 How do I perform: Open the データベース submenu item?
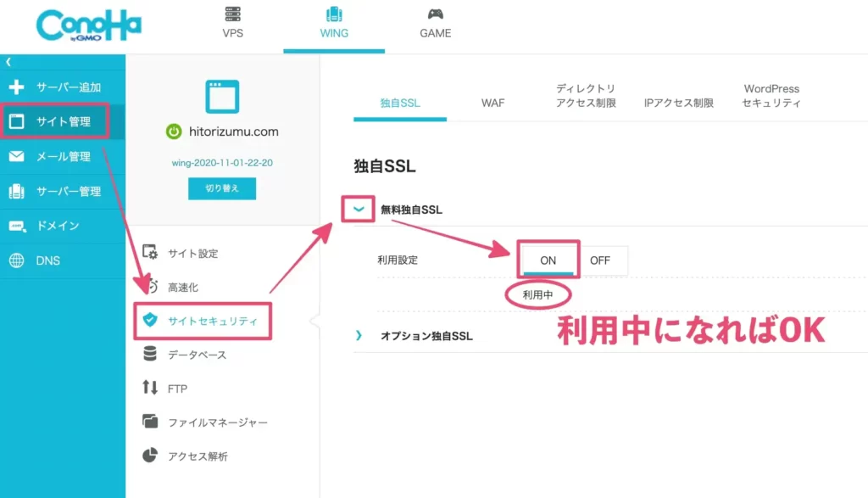(197, 355)
